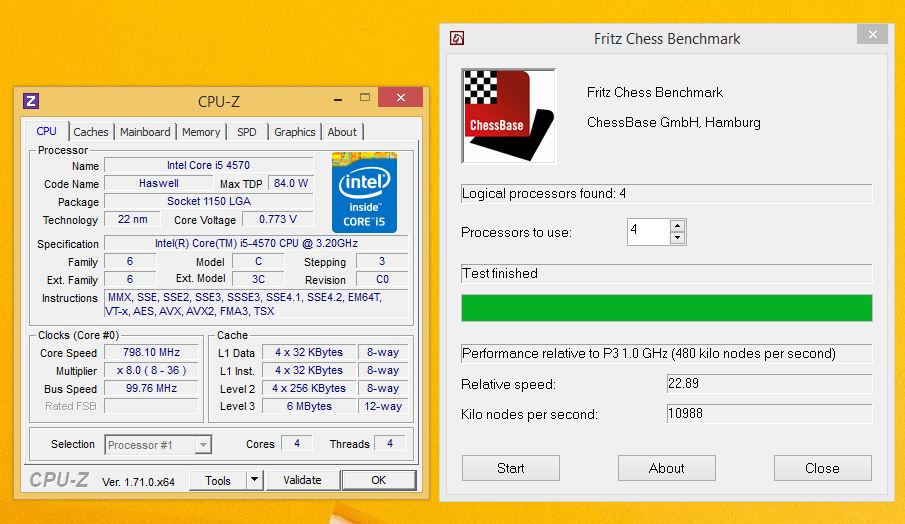
Task: Close Fritz Chess Benchmark via title bar X
Action: (x=873, y=35)
